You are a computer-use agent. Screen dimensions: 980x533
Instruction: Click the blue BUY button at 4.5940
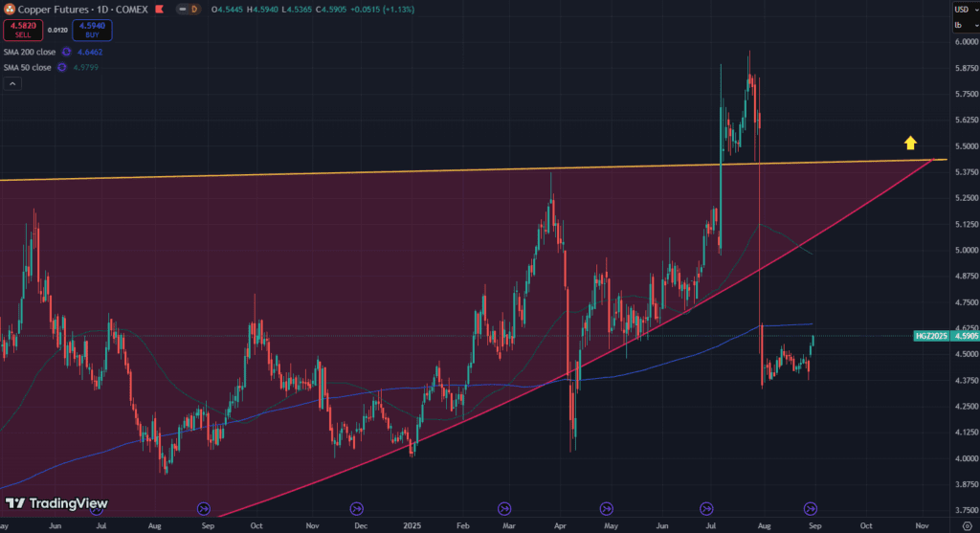point(92,30)
